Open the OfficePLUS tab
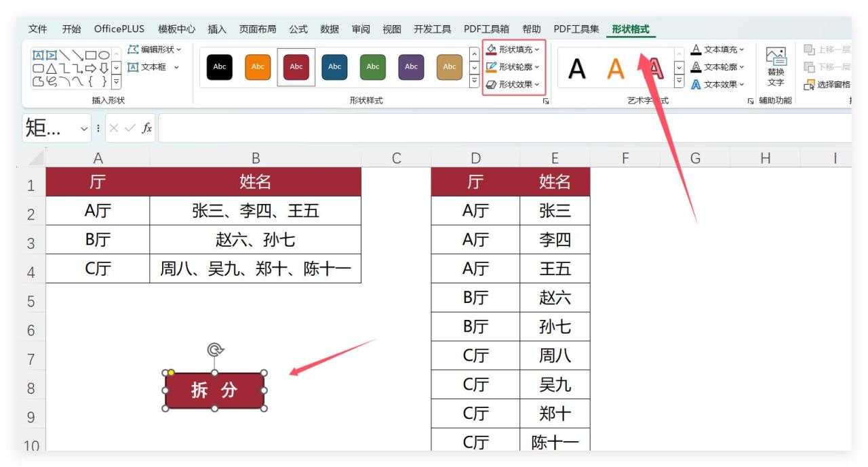The image size is (868, 467). pos(119,29)
